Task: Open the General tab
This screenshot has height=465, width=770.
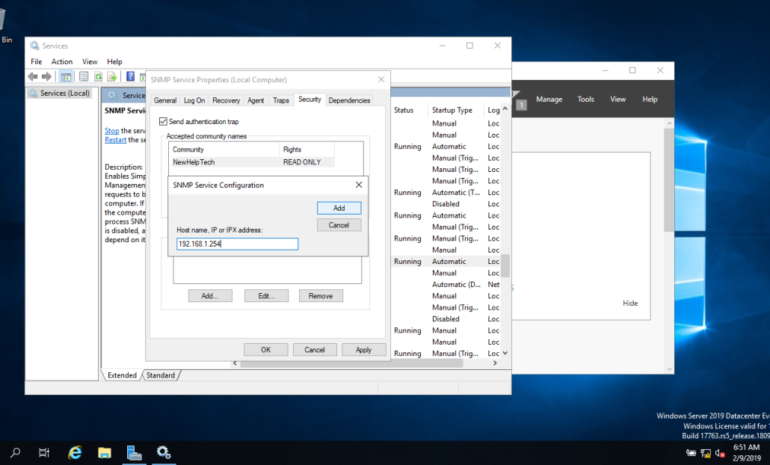Action: click(x=165, y=100)
